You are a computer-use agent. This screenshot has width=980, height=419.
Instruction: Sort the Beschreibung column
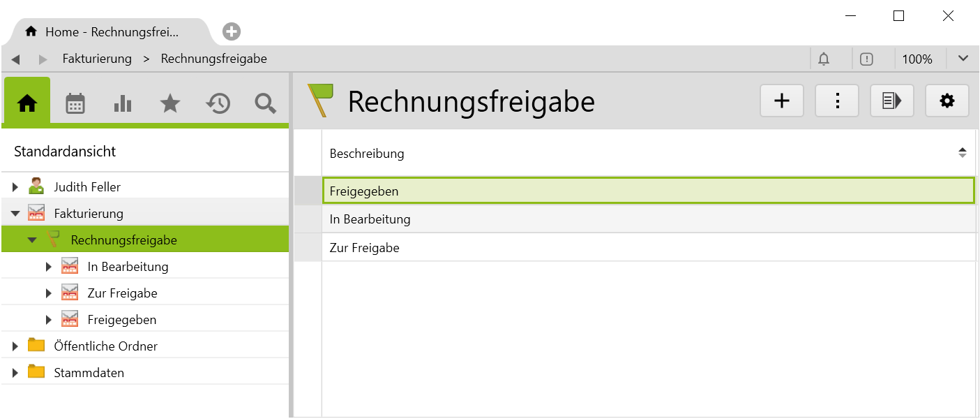point(962,153)
